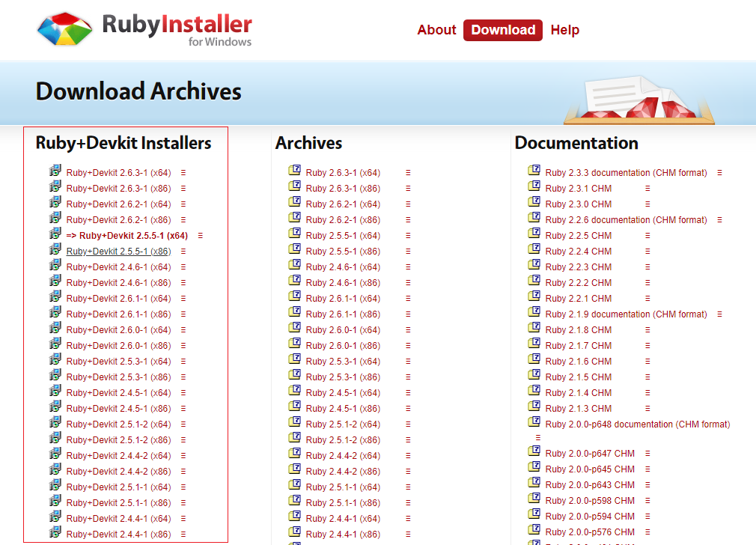Viewport: 756px width, 545px height.
Task: Click help-file icon beside Ruby 2.1.8 CHM
Action: point(534,327)
